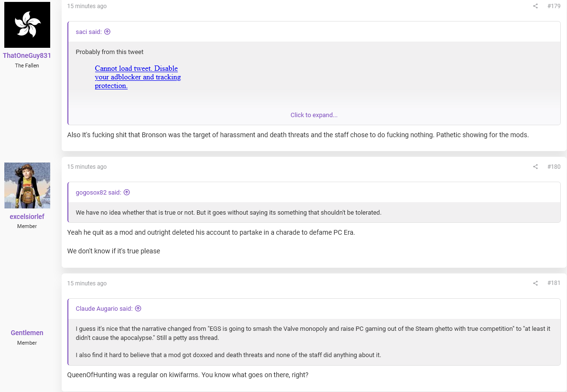This screenshot has height=392, width=567.
Task: Click the 'gogosox82 said:' quote header
Action: click(98, 192)
